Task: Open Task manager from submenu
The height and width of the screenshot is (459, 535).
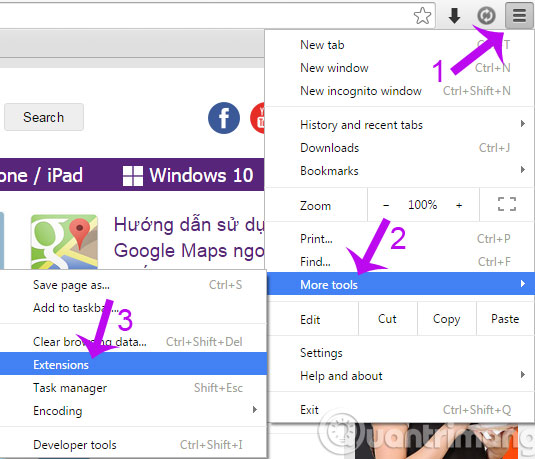Action: click(x=133, y=388)
